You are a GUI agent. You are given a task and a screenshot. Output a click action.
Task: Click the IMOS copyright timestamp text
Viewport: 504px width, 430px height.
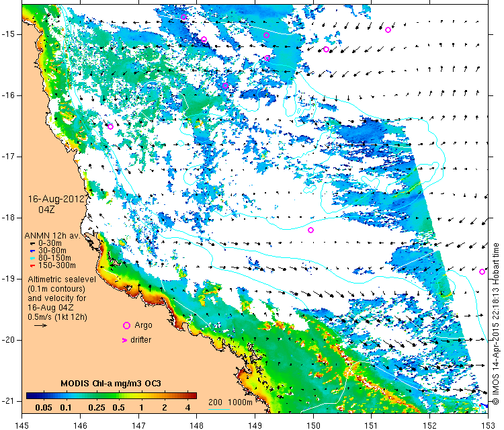tap(496, 324)
